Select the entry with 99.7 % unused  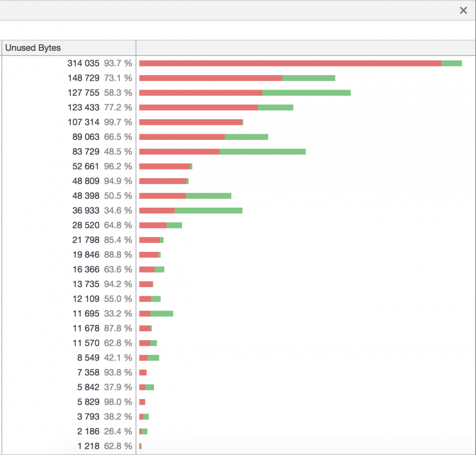click(101, 121)
